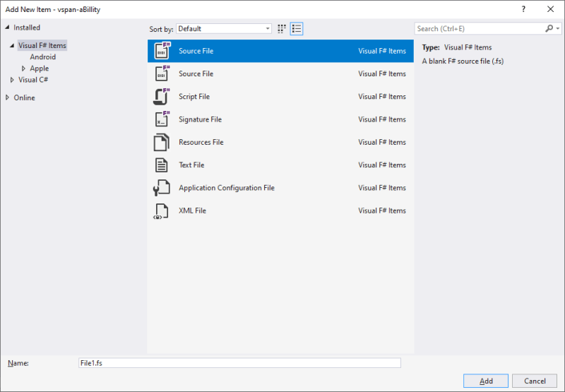Select Visual F# Items category
The height and width of the screenshot is (392, 565).
tap(42, 45)
